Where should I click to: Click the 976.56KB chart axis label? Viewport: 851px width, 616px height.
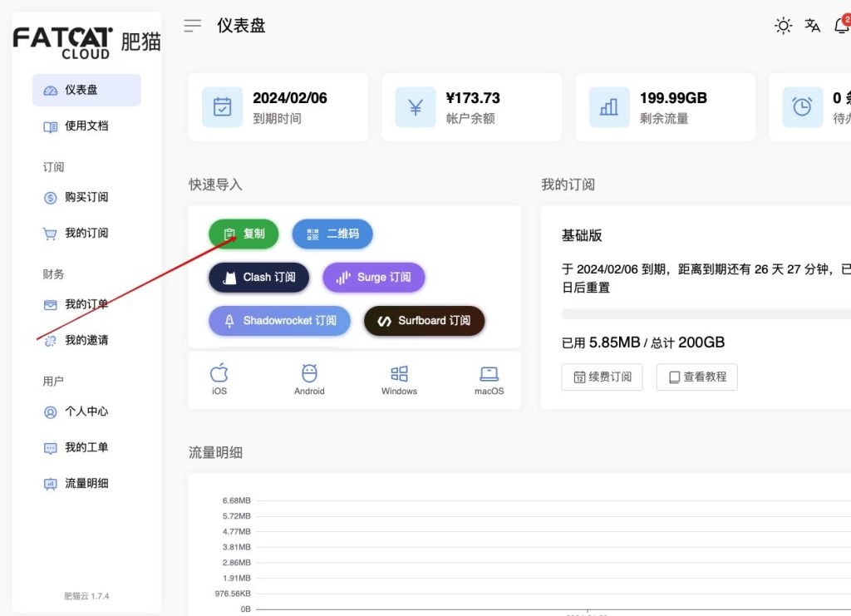point(233,594)
